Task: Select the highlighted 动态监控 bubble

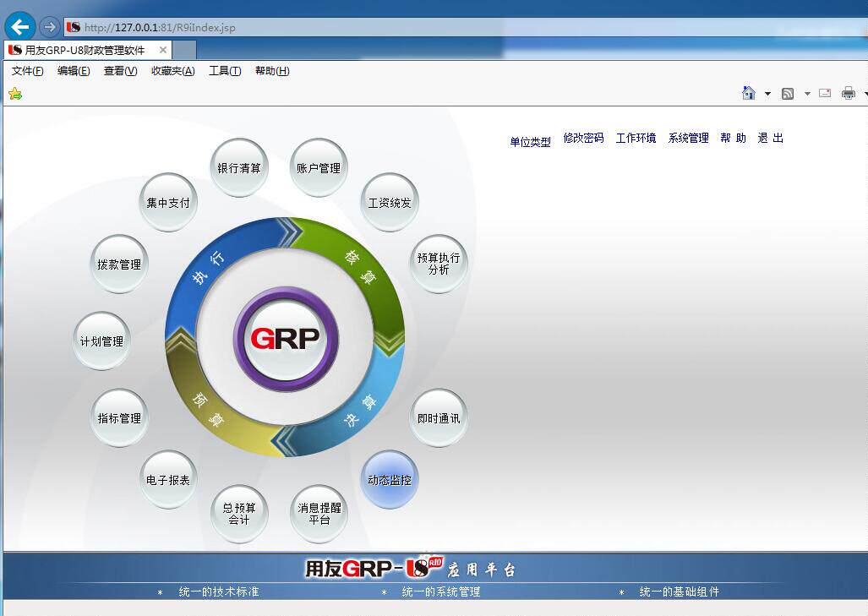Action: point(390,480)
